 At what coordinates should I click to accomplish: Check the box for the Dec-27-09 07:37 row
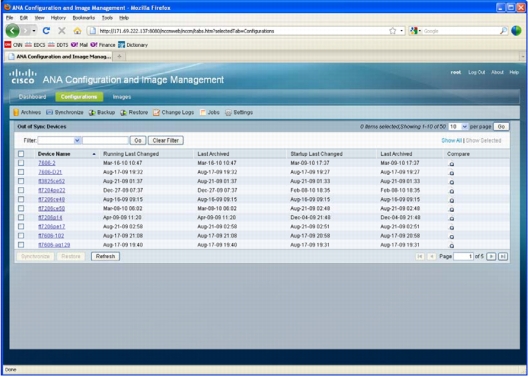point(21,190)
